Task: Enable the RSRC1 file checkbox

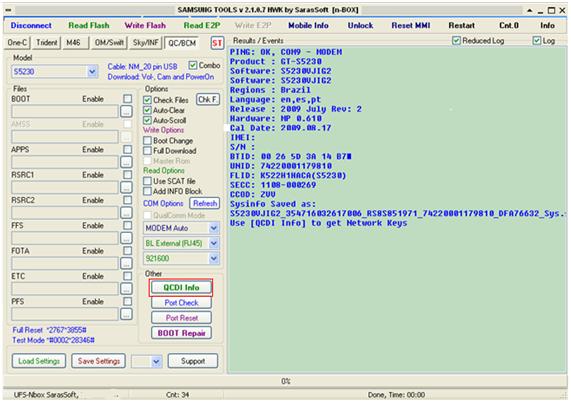Action: tap(127, 175)
